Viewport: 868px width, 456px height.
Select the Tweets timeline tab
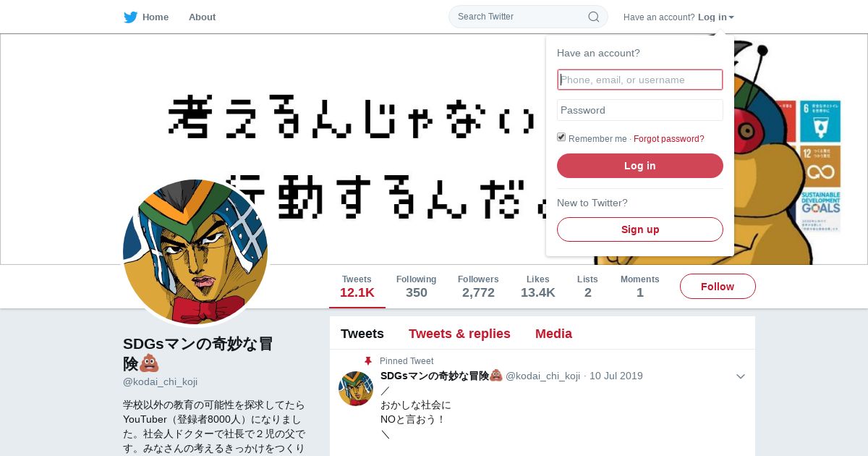click(x=362, y=334)
